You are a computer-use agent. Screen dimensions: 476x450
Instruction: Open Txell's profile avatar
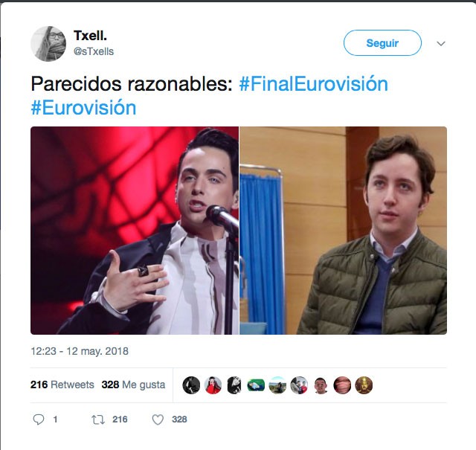[48, 44]
